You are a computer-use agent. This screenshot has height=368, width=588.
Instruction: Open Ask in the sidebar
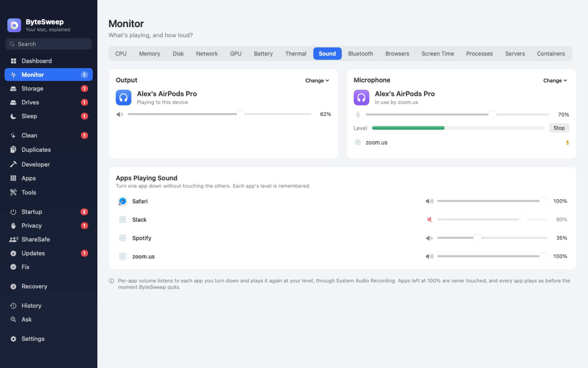point(49,319)
